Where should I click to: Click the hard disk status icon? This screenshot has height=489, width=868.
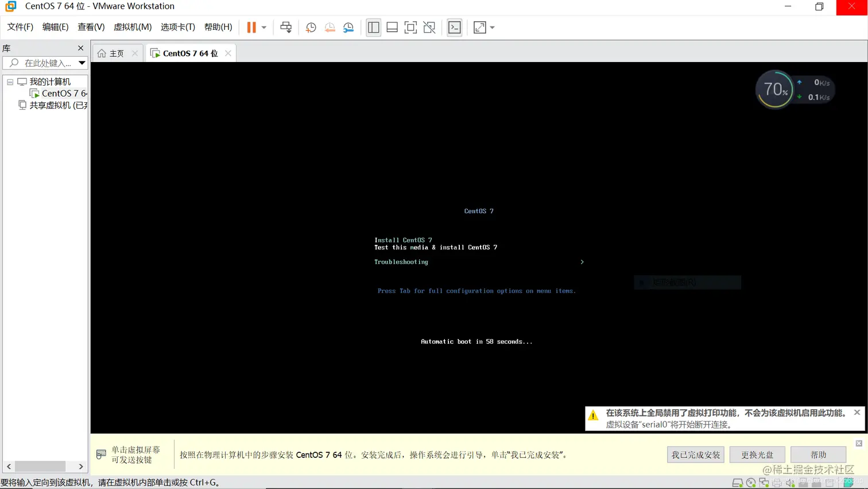point(737,483)
